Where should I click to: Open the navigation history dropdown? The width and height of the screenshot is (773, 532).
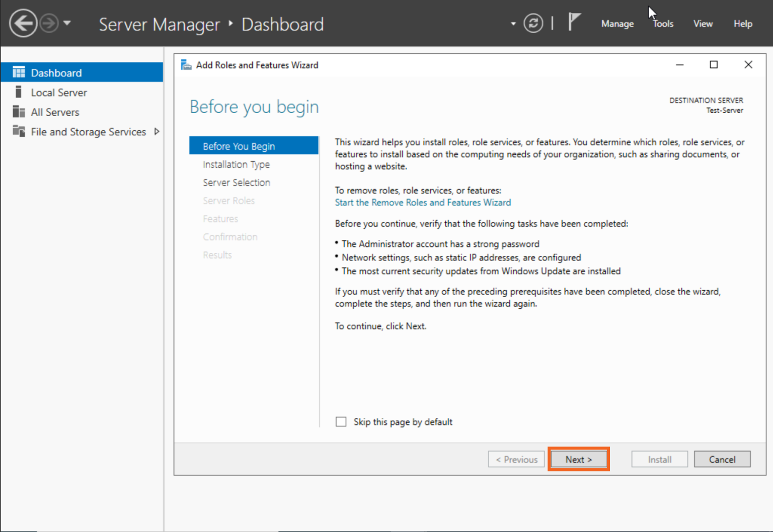pos(68,24)
